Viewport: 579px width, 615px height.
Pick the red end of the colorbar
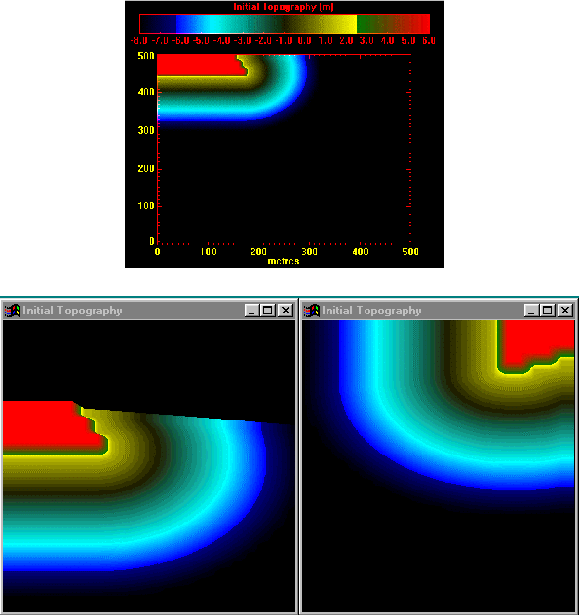(x=420, y=24)
